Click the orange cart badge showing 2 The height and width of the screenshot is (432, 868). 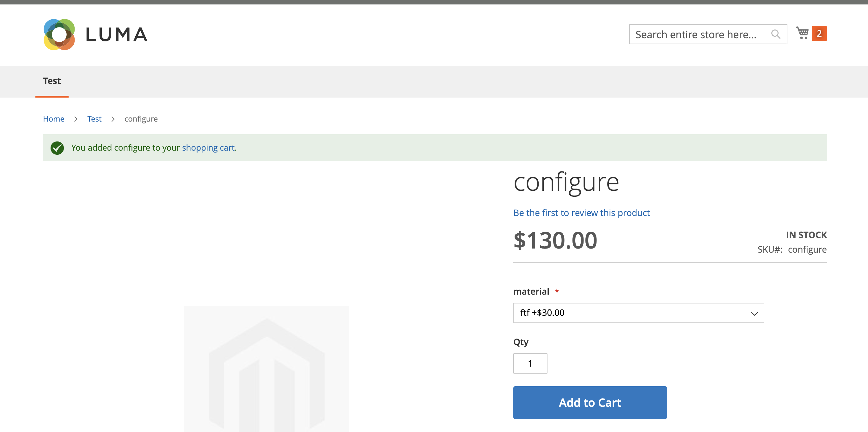click(819, 33)
